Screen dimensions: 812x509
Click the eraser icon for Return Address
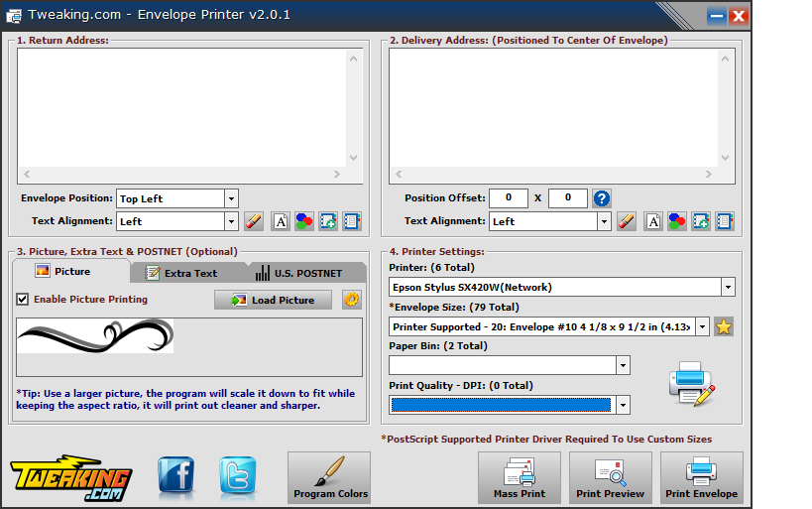[254, 221]
